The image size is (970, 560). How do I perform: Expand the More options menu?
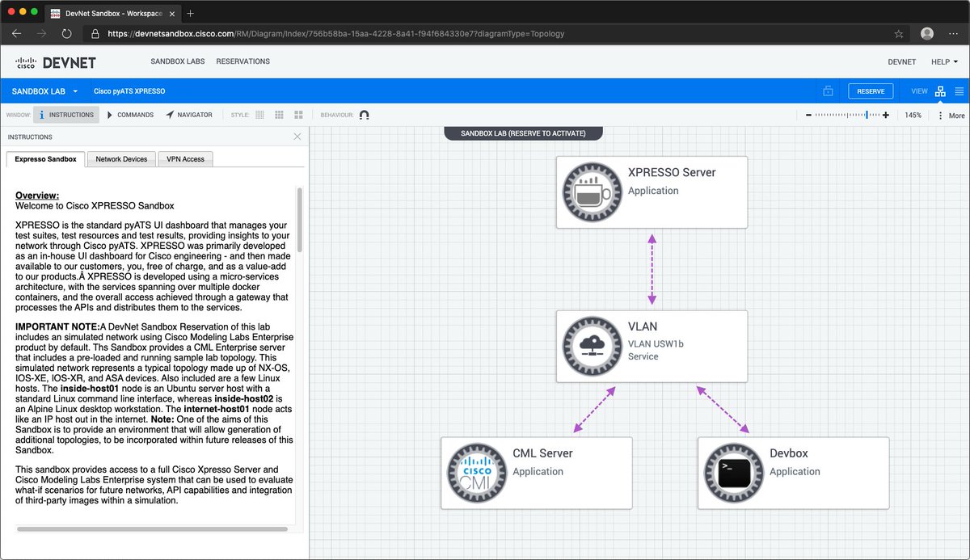click(x=951, y=115)
